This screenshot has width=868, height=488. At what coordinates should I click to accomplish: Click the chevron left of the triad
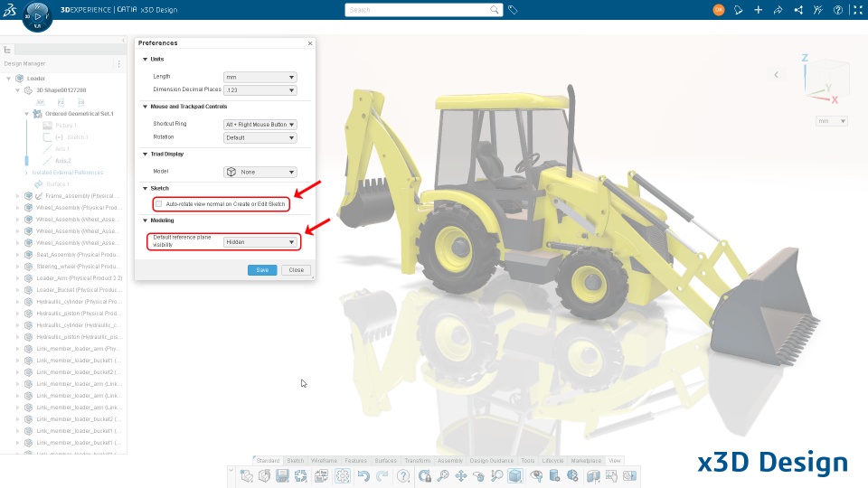(776, 75)
